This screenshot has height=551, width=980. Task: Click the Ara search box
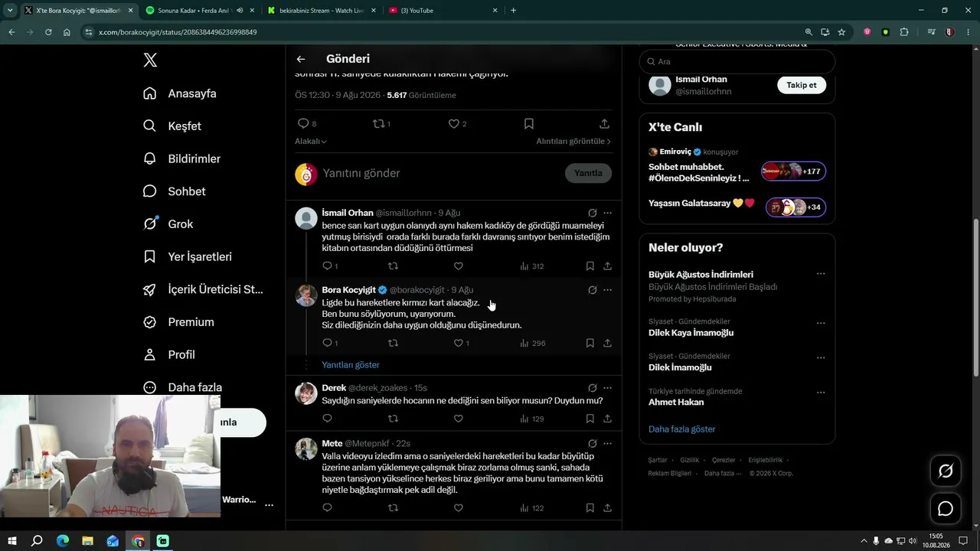(737, 61)
